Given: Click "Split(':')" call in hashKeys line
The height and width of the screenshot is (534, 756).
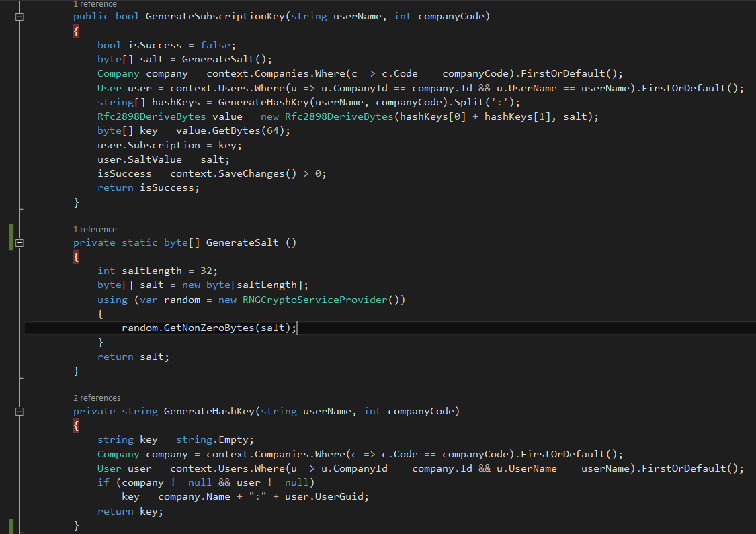Looking at the screenshot, I should click(484, 102).
